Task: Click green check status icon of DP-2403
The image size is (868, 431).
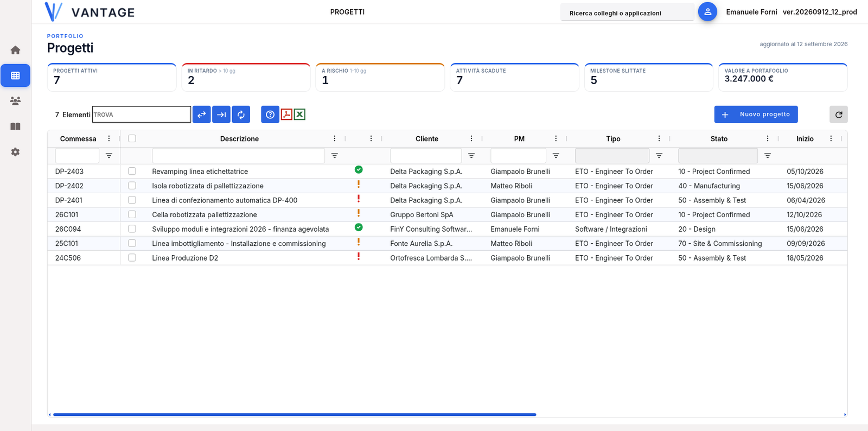Action: pyautogui.click(x=359, y=170)
